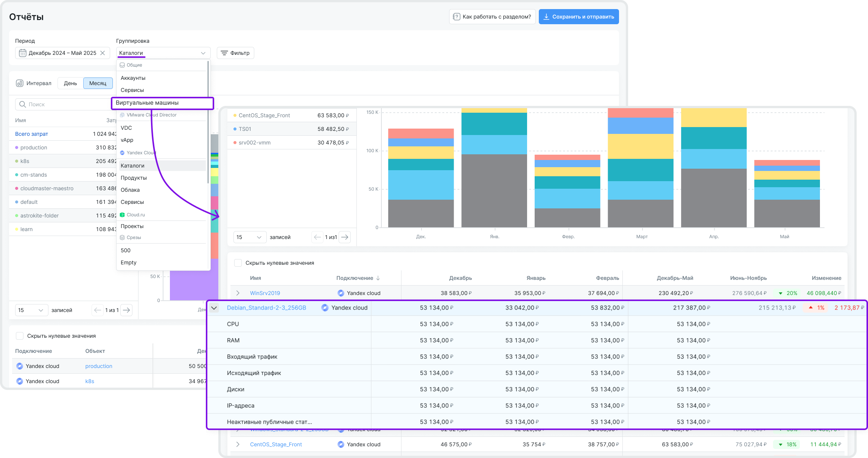Click the calendar icon in Период field
Image resolution: width=868 pixels, height=458 pixels.
(x=23, y=53)
